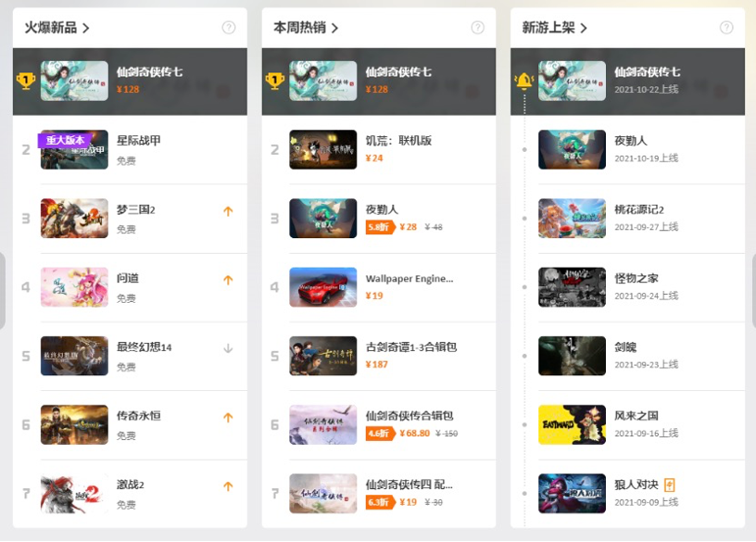Click 梦三国2 game title
Image resolution: width=756 pixels, height=542 pixels.
tap(136, 209)
